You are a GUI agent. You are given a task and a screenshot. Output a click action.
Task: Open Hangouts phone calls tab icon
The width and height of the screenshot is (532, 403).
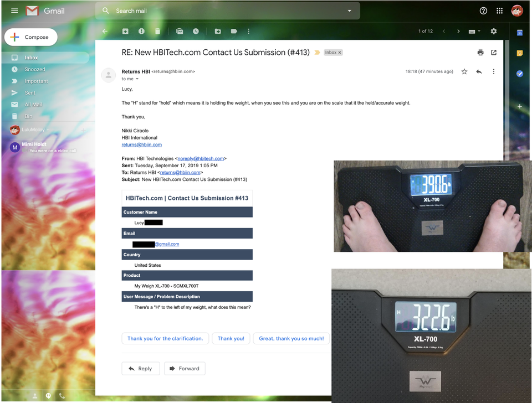[x=62, y=396]
